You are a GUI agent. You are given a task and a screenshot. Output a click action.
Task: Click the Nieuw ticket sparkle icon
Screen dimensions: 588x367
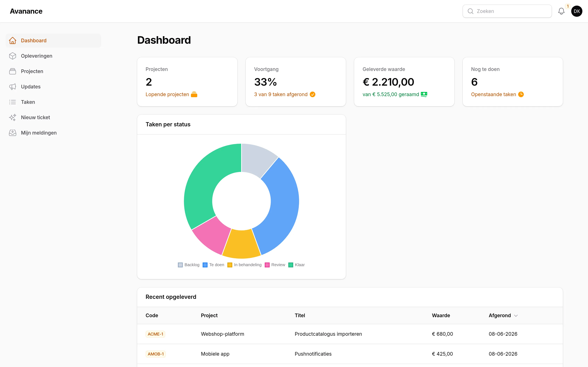(x=13, y=117)
